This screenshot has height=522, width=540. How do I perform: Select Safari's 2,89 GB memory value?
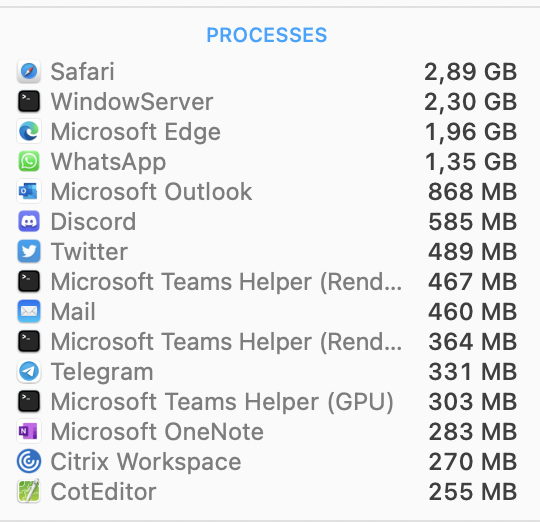(x=470, y=72)
